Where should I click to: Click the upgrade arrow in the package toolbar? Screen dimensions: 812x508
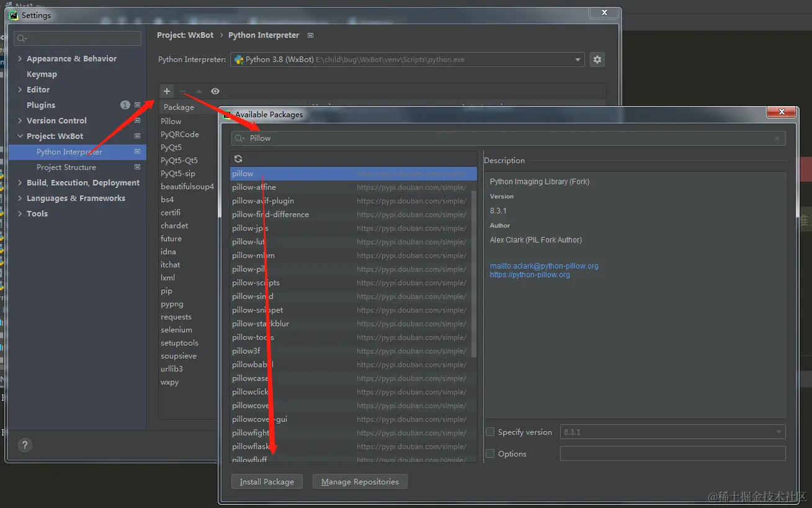[x=199, y=91]
